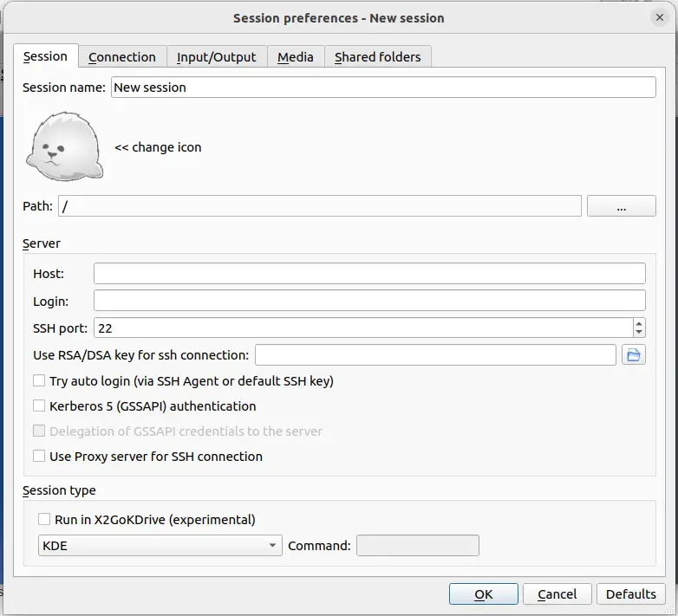The height and width of the screenshot is (616, 678).
Task: Go to the Shared folders tab
Action: pyautogui.click(x=378, y=57)
